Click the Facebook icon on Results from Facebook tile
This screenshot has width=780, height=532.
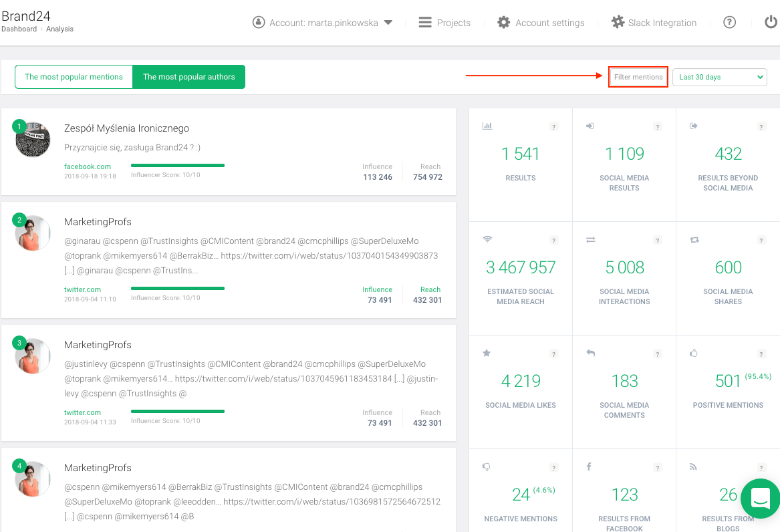click(x=589, y=467)
